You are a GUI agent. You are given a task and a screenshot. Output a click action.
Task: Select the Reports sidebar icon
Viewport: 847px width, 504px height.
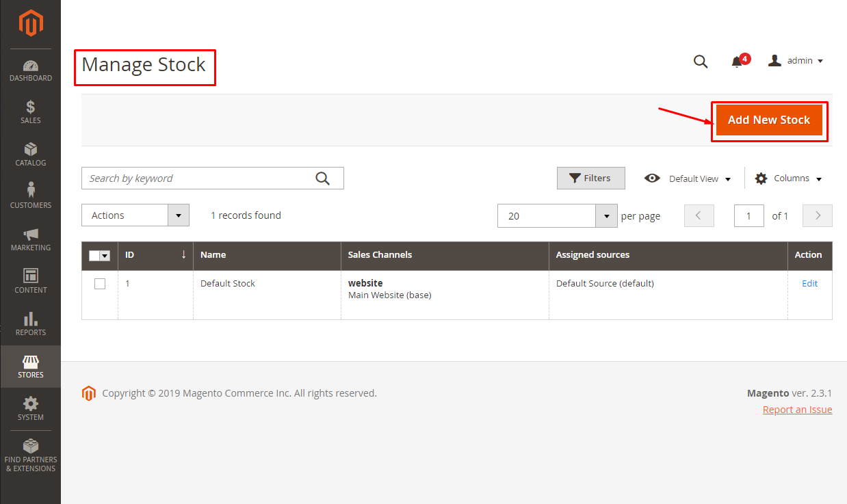pos(30,323)
